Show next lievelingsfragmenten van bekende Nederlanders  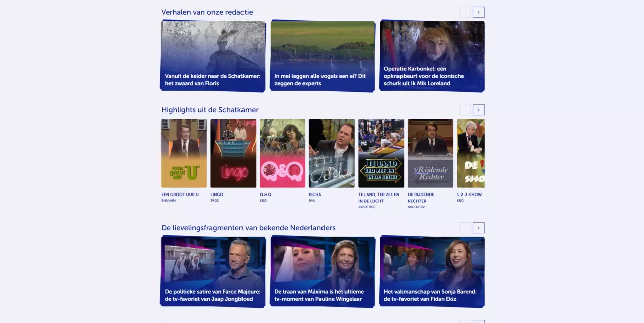[478, 228]
